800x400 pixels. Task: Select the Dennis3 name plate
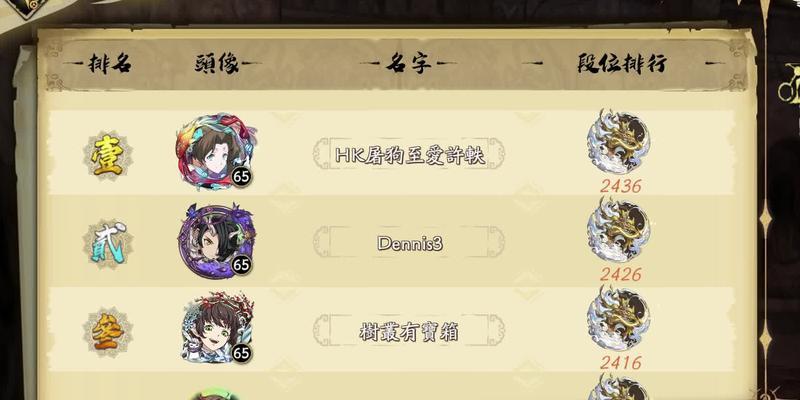409,242
